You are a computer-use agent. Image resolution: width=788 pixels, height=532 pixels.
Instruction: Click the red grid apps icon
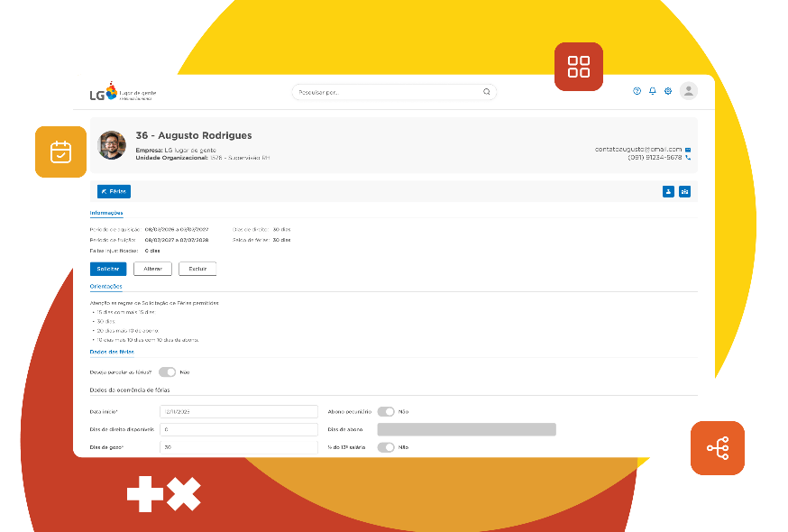(x=579, y=67)
